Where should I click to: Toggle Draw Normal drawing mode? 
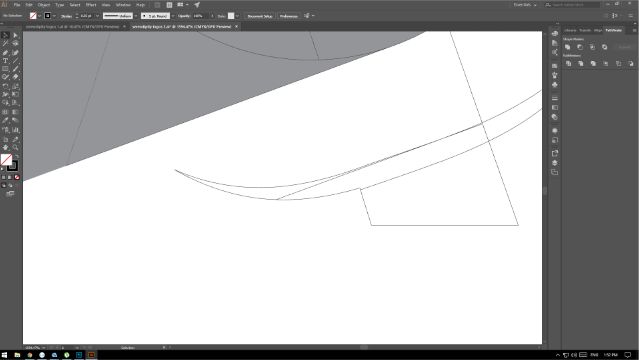click(4, 186)
